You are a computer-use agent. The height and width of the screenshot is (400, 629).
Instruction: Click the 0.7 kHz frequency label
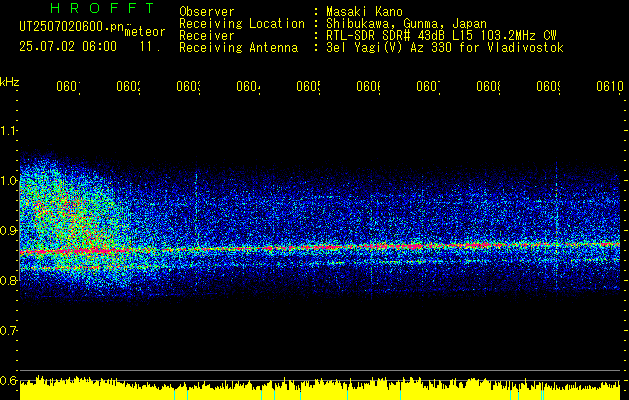(x=8, y=330)
